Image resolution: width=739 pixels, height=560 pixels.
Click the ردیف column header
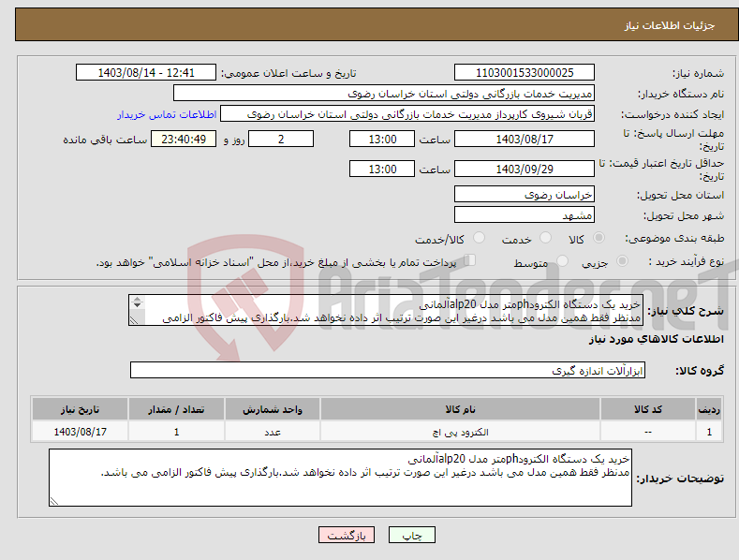(709, 409)
